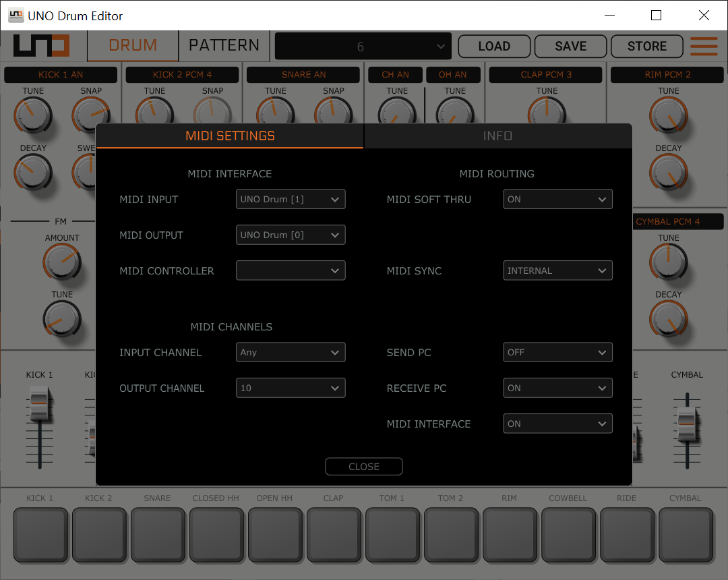Click the UNO logo
This screenshot has width=728, height=580.
41,46
